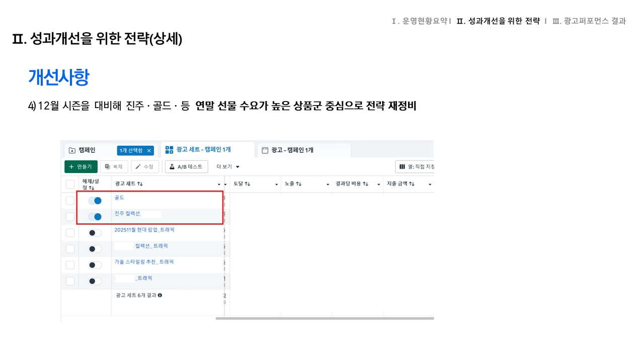Open the 더 보기 dropdown menu
The image size is (644, 362).
tap(228, 166)
